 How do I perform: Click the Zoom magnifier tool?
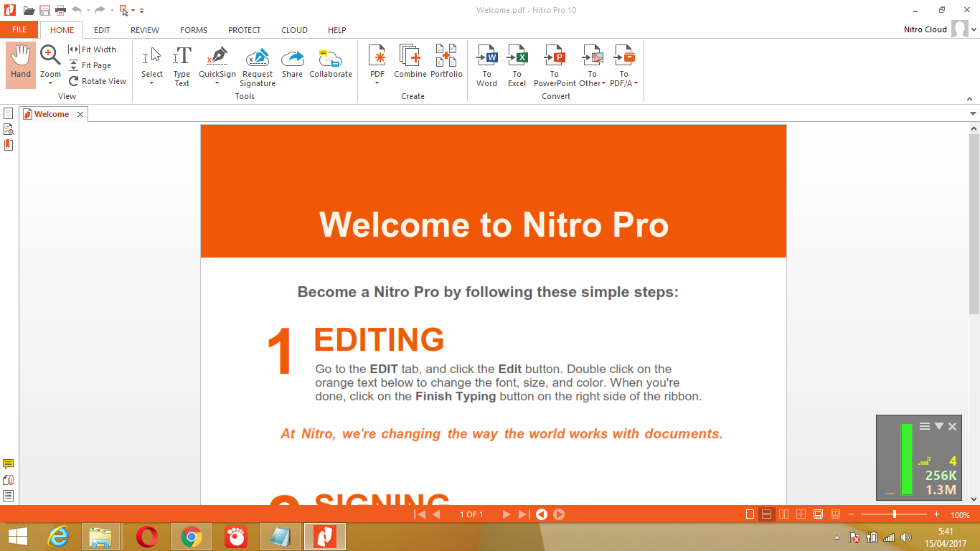[x=50, y=55]
